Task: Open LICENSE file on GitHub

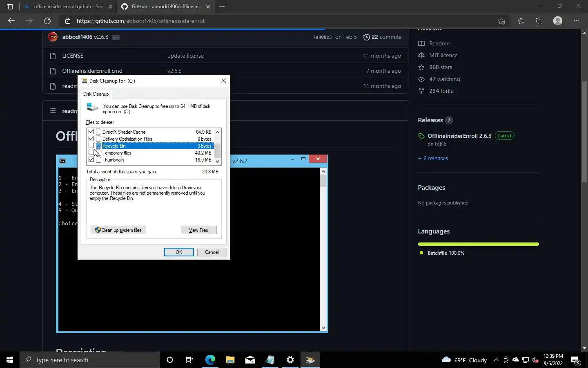Action: pos(73,56)
